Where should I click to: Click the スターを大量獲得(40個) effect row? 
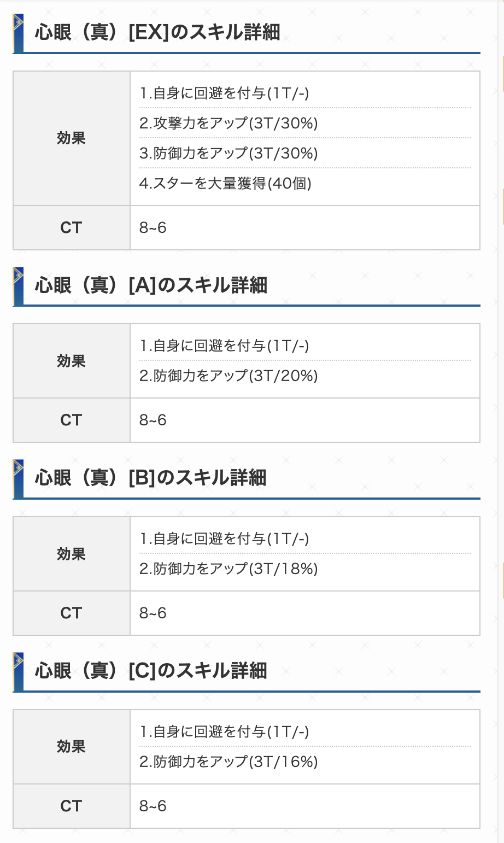[305, 183]
